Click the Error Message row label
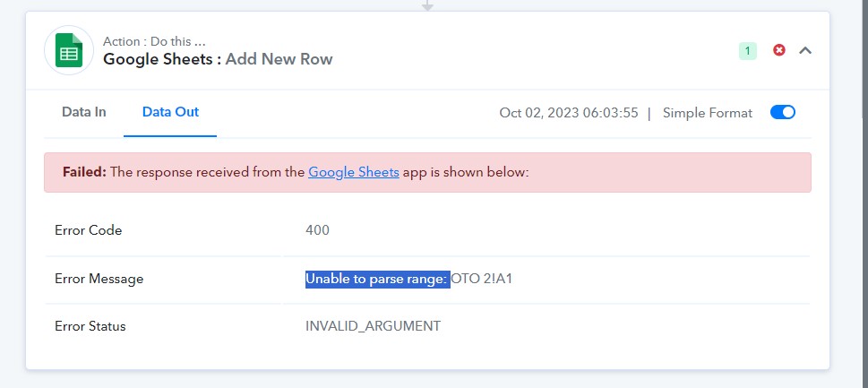This screenshot has height=388, width=868. [x=99, y=279]
